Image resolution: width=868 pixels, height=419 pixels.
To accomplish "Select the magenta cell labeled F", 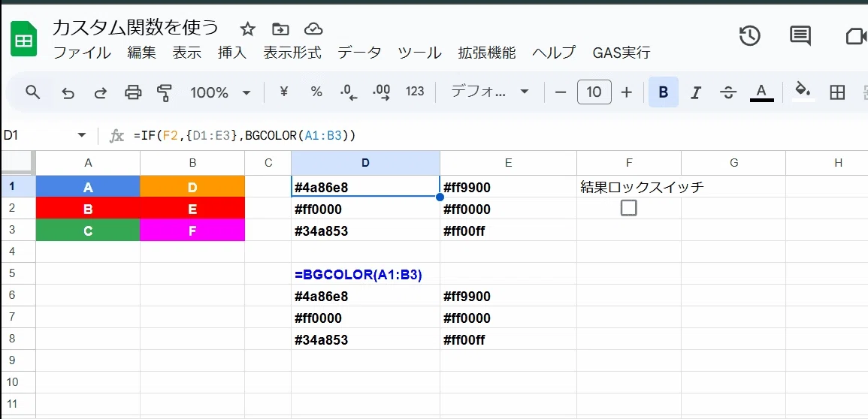I will coord(192,231).
